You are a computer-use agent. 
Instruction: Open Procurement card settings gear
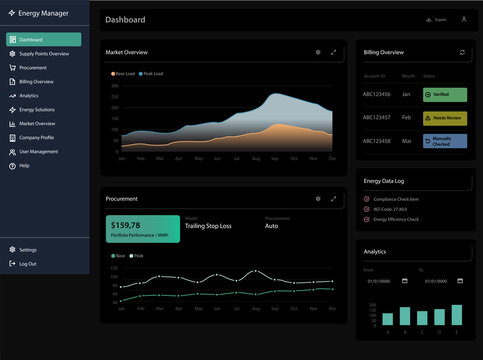(318, 199)
